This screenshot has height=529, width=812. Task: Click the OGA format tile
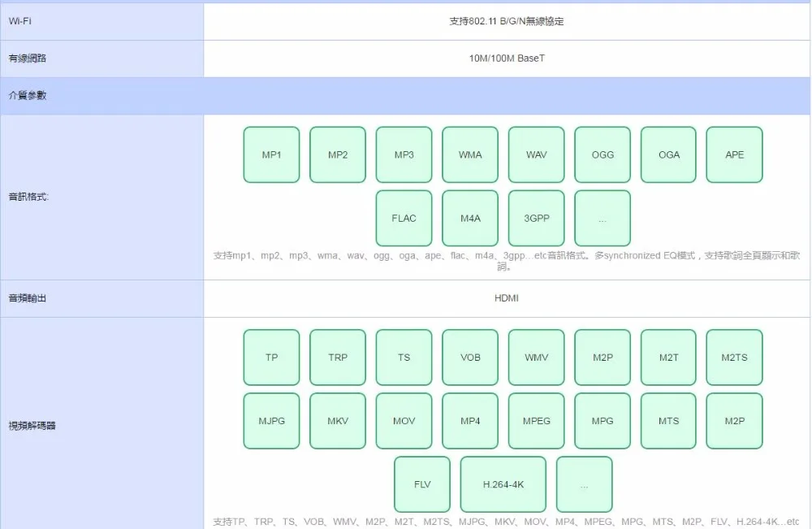(668, 154)
